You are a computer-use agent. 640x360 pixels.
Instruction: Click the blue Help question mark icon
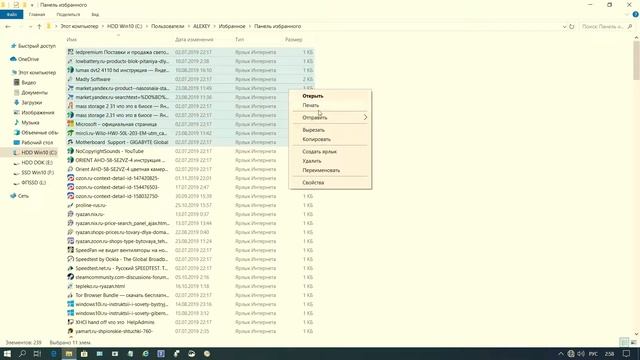(635, 14)
